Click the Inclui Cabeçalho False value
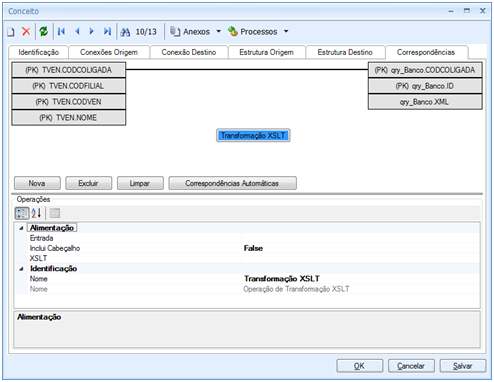 coord(361,248)
